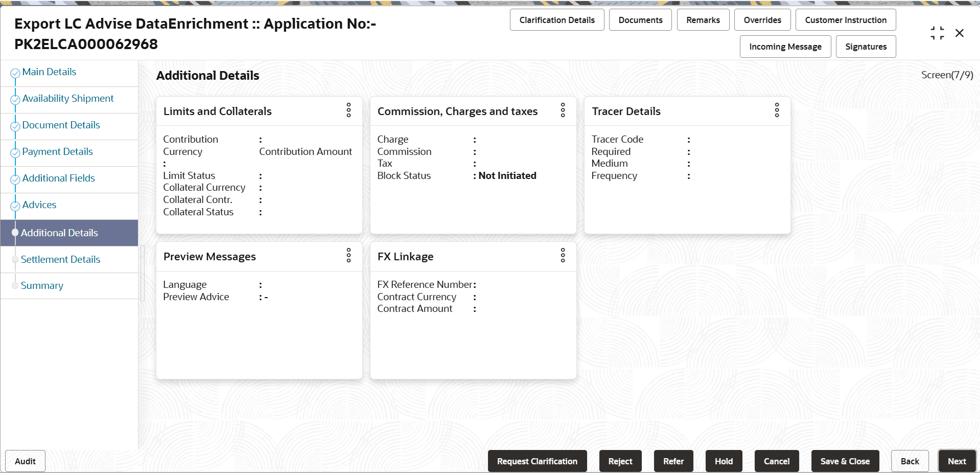Screen dimensions: 980x473
Task: Open Limits and Collaterals kebab menu
Action: pyautogui.click(x=349, y=110)
